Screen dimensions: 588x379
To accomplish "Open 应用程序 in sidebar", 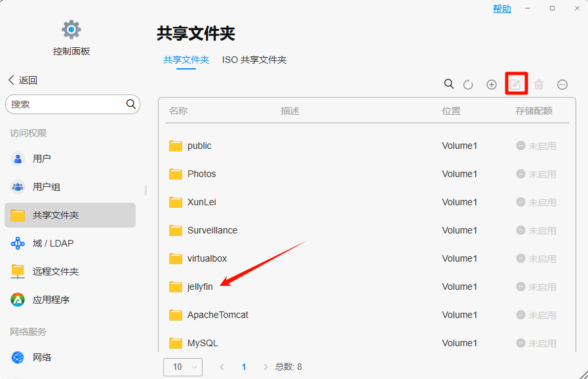I will [x=70, y=300].
